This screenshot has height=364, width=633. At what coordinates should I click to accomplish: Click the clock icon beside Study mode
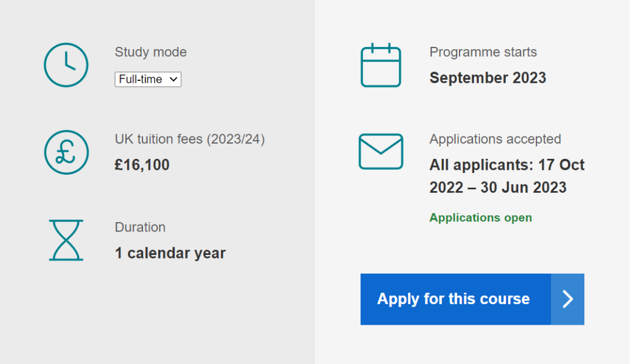tap(66, 65)
